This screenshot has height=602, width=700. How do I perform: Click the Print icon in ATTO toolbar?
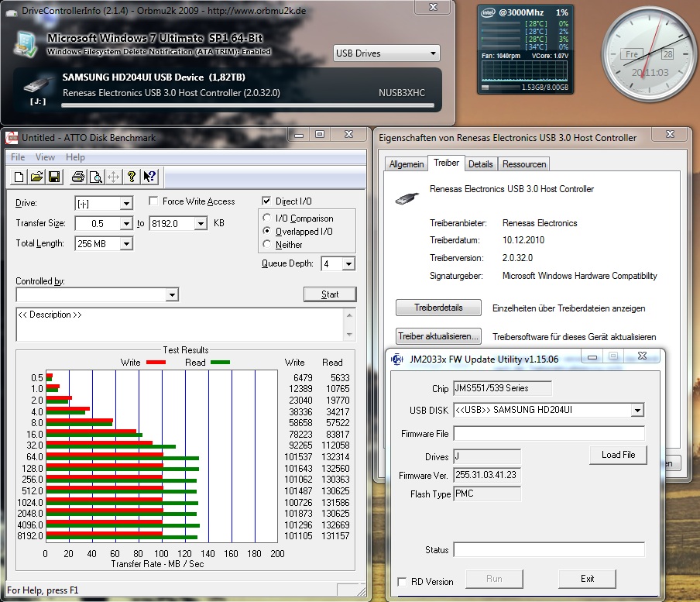tap(78, 177)
